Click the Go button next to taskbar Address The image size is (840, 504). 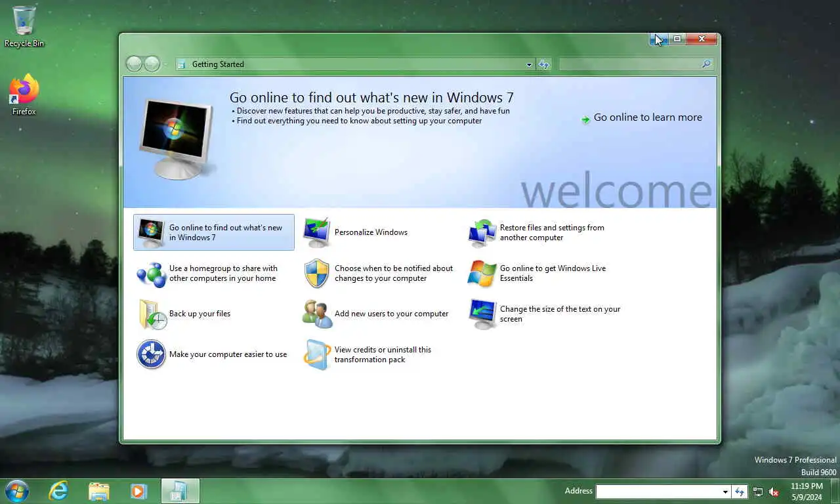point(740,492)
